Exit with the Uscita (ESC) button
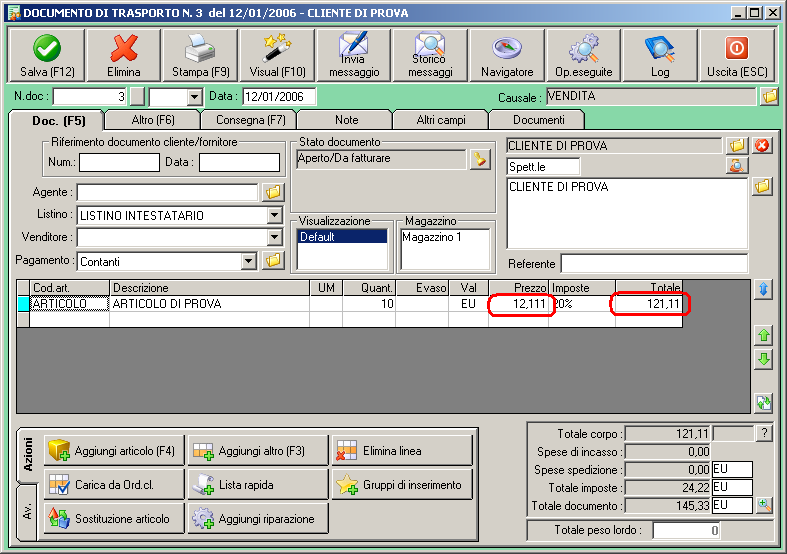 [736, 54]
